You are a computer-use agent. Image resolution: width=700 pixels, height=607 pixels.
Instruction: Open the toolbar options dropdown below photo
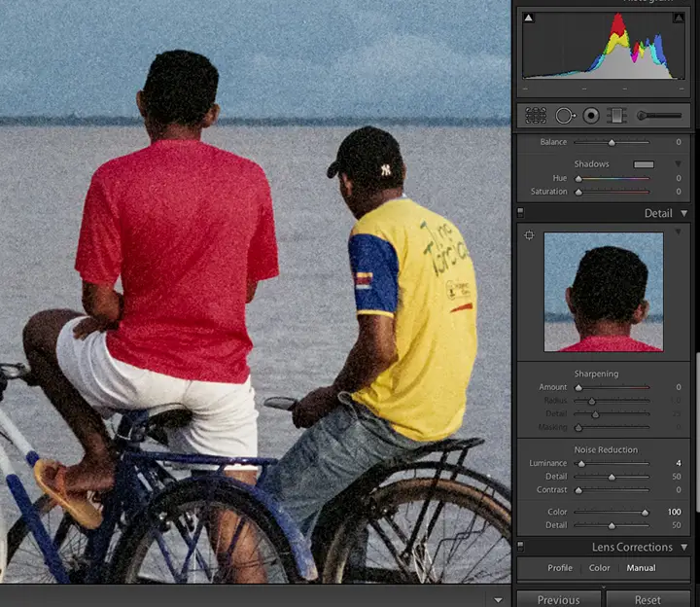[498, 600]
